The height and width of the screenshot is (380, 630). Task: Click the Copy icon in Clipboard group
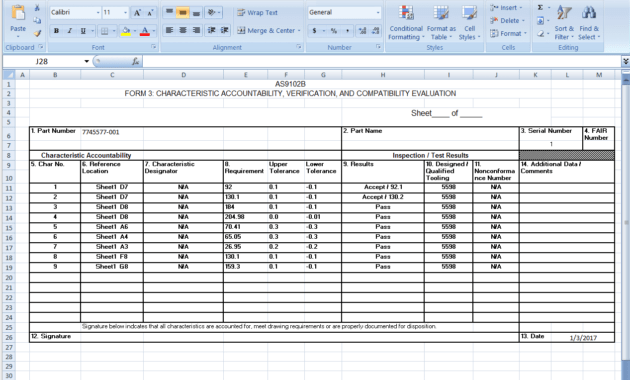tap(37, 20)
